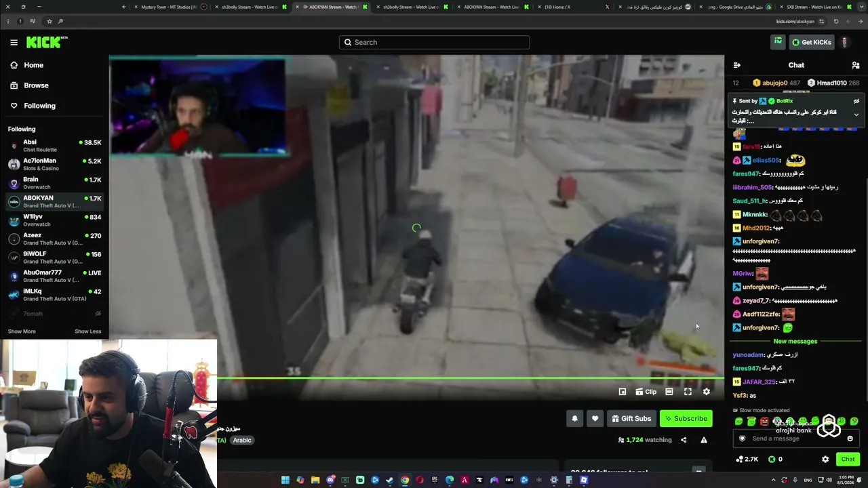
Task: Open iMLKq's channel in sidebar
Action: point(54,295)
